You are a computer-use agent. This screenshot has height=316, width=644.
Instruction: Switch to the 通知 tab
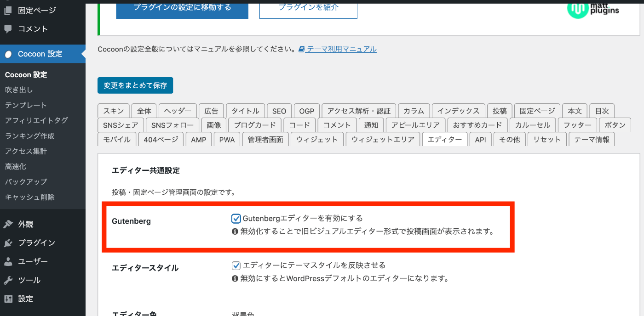tap(371, 125)
